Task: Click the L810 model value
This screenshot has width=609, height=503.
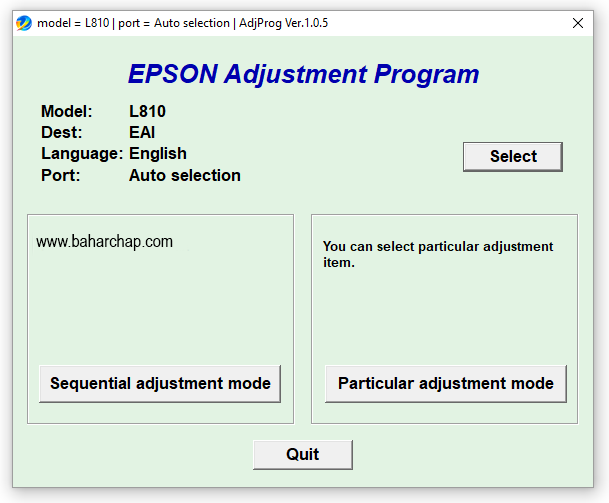Action: [147, 111]
